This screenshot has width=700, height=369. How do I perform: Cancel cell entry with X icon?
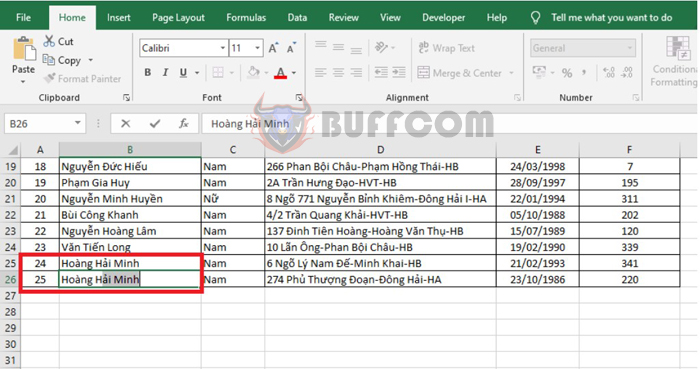point(126,124)
